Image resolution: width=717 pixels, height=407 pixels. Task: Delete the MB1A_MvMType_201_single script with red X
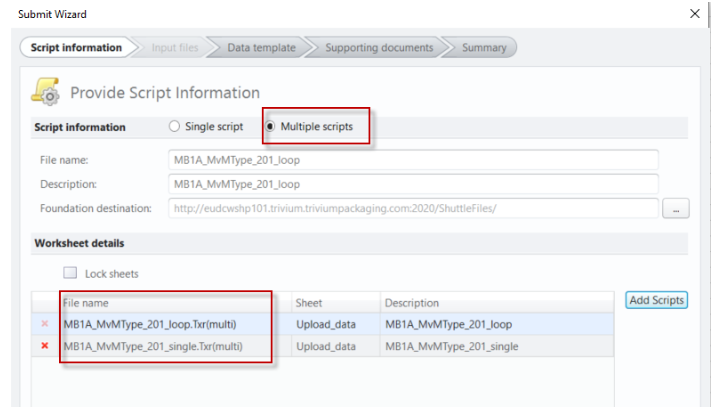[44, 346]
